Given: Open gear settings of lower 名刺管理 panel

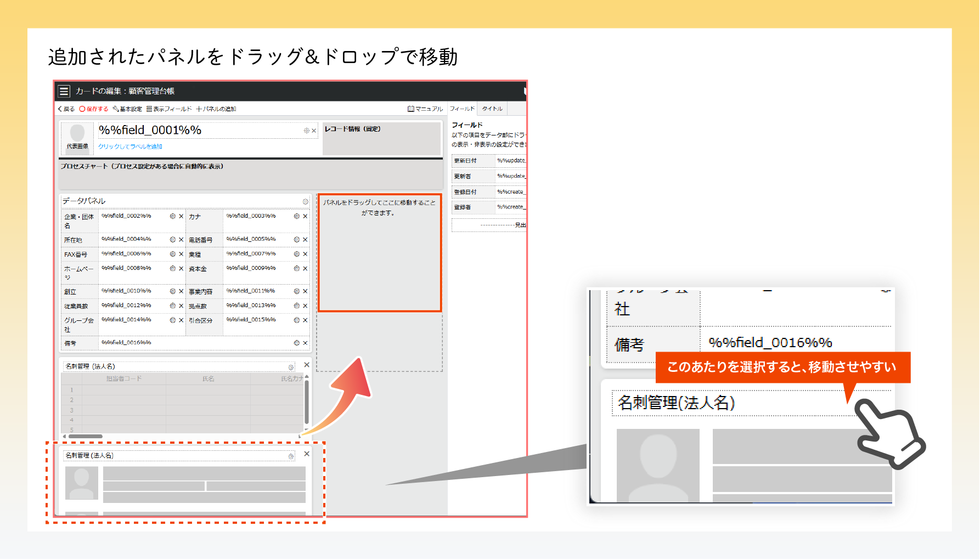Looking at the screenshot, I should click(x=291, y=456).
